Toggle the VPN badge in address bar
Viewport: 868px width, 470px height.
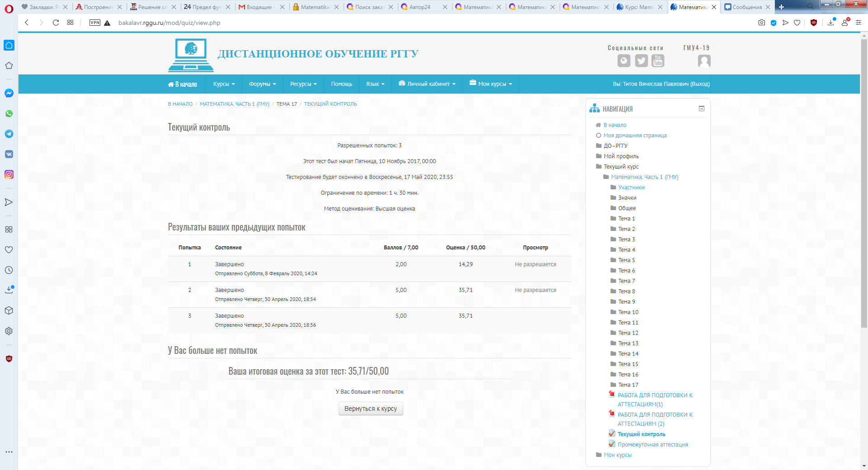[x=95, y=23]
